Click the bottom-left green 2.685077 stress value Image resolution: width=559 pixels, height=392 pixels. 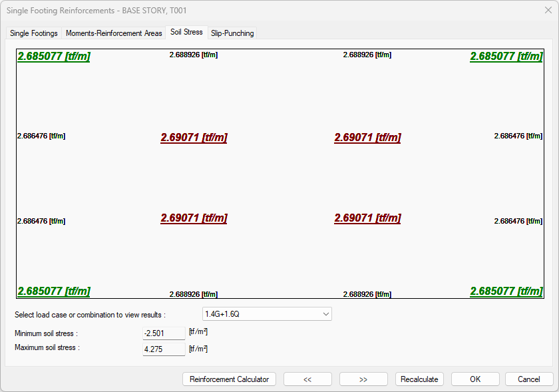point(54,291)
